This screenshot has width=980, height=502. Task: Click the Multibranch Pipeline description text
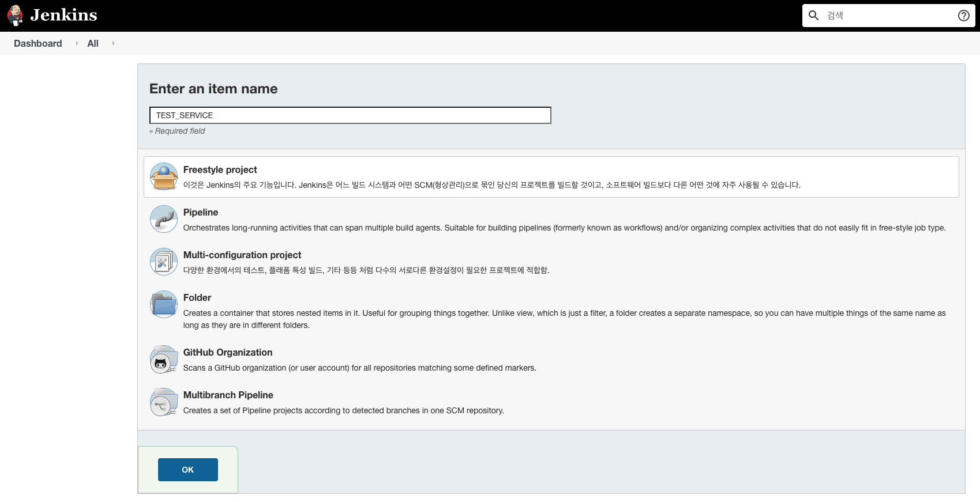coord(344,410)
